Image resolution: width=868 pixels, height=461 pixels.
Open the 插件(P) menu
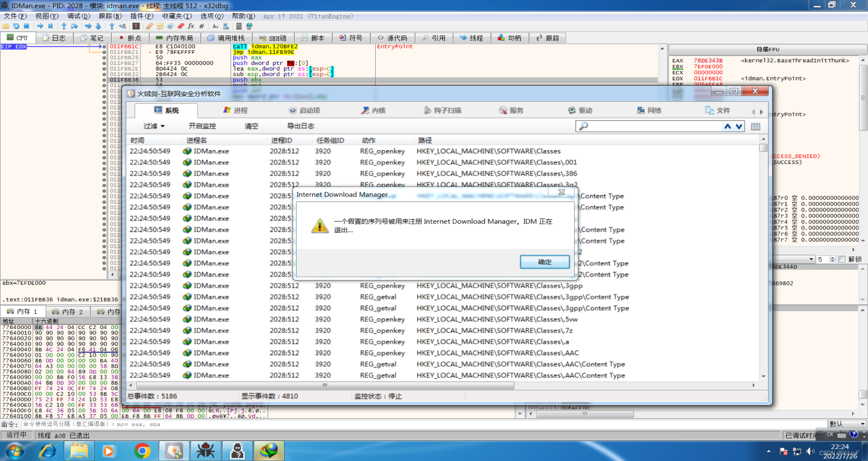click(x=142, y=16)
